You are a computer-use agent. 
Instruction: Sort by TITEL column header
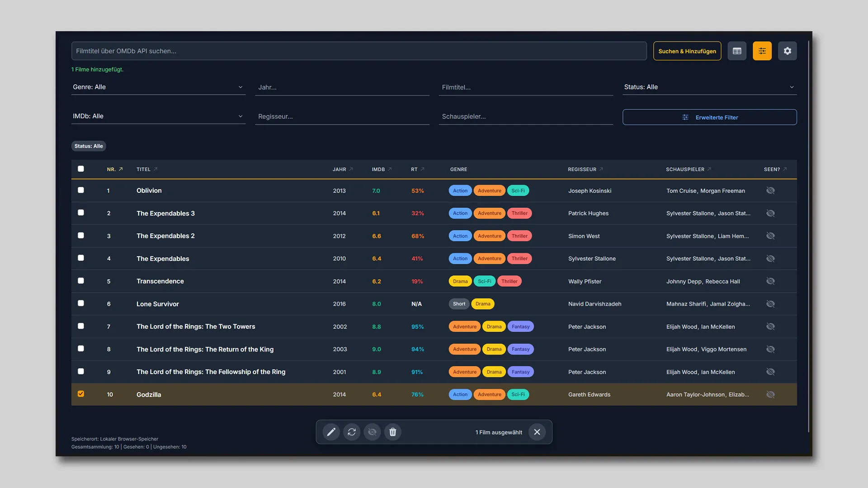coord(147,169)
